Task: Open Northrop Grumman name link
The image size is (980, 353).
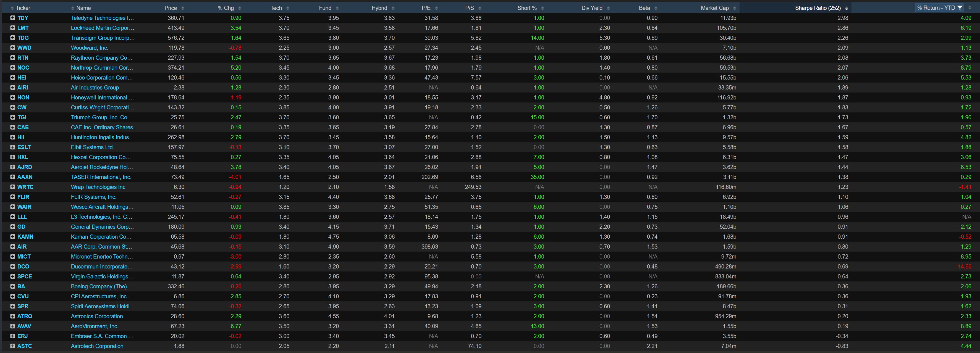Action: point(102,68)
